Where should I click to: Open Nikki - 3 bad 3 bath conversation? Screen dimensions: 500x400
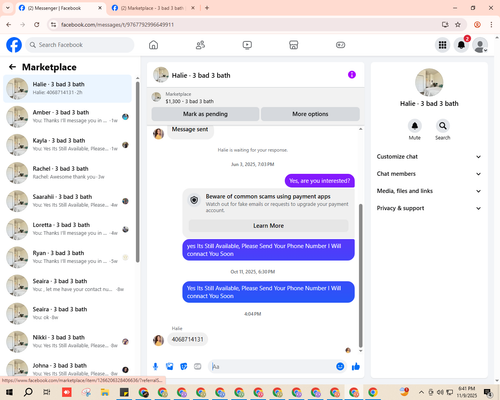tap(67, 341)
